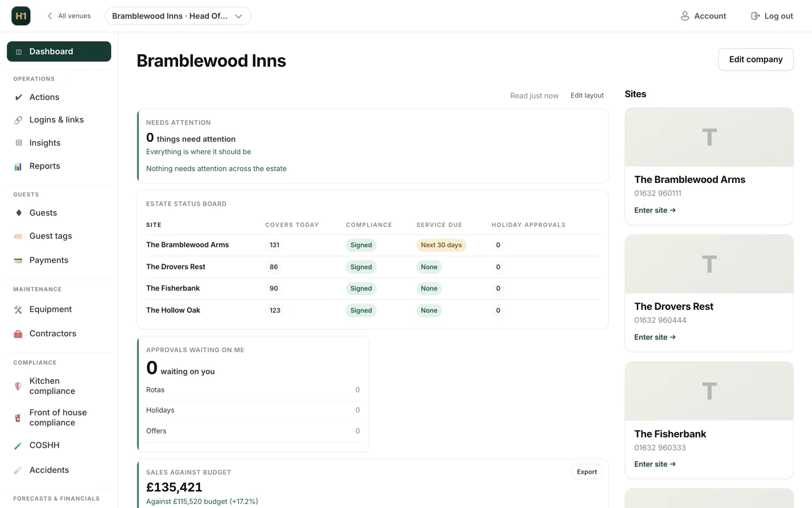Screen dimensions: 812x508
Task: Select Contractors in the sidebar
Action: tap(59, 334)
